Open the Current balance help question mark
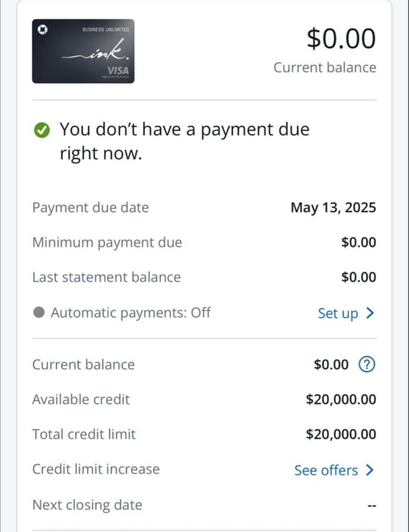 point(367,365)
